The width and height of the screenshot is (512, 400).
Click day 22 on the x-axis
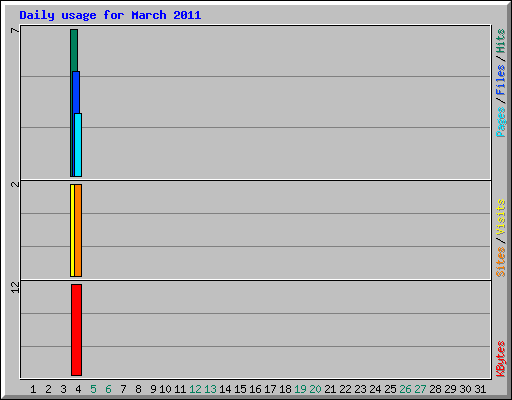345,389
